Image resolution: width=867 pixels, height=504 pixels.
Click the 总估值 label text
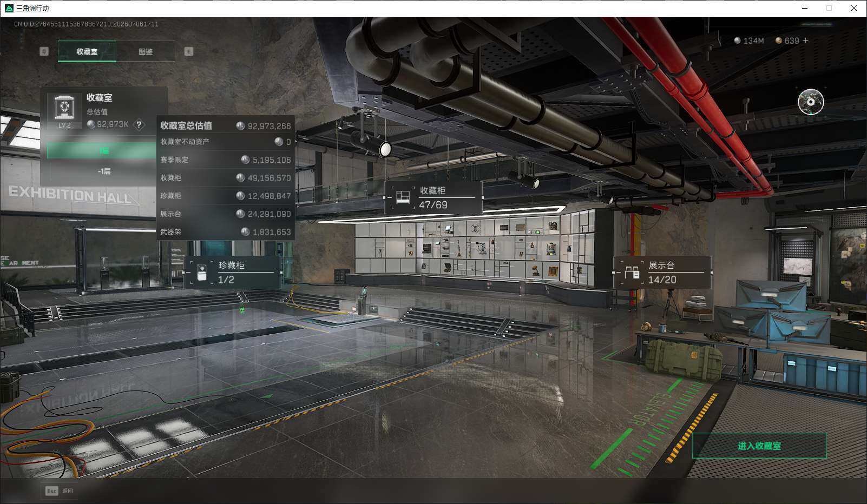97,112
